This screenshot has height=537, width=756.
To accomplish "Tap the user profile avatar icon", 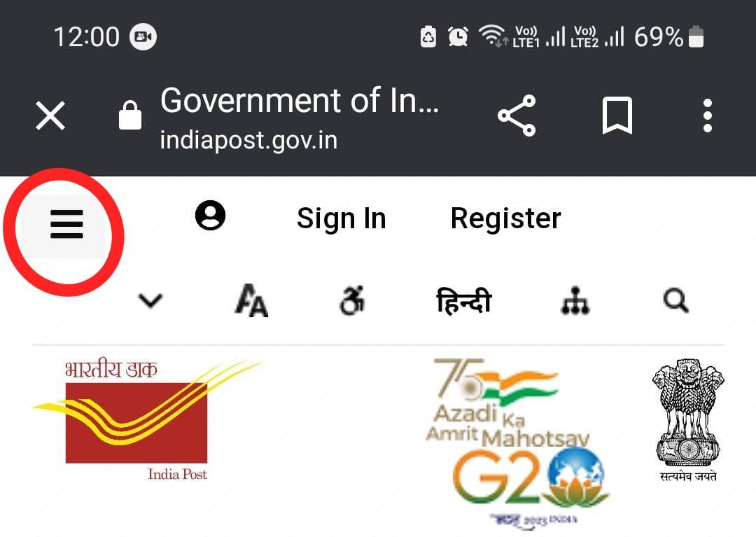I will (210, 215).
